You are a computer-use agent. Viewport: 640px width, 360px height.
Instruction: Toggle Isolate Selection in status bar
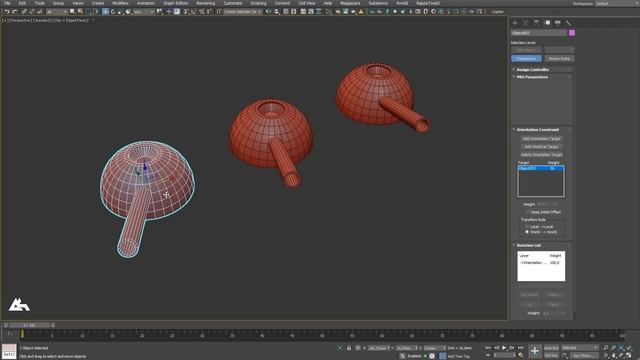point(340,348)
